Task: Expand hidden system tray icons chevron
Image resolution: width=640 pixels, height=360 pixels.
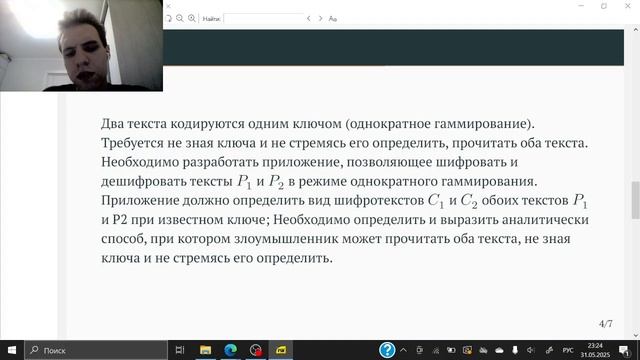Action: (403, 350)
